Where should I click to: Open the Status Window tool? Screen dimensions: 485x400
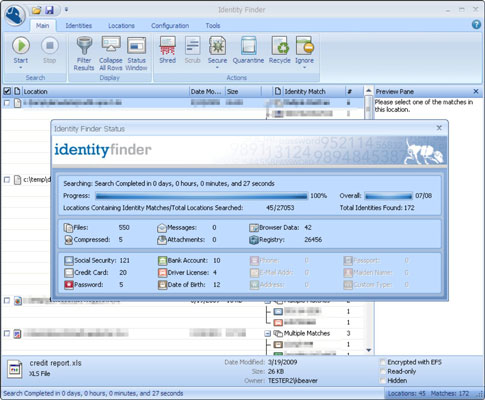click(x=137, y=46)
